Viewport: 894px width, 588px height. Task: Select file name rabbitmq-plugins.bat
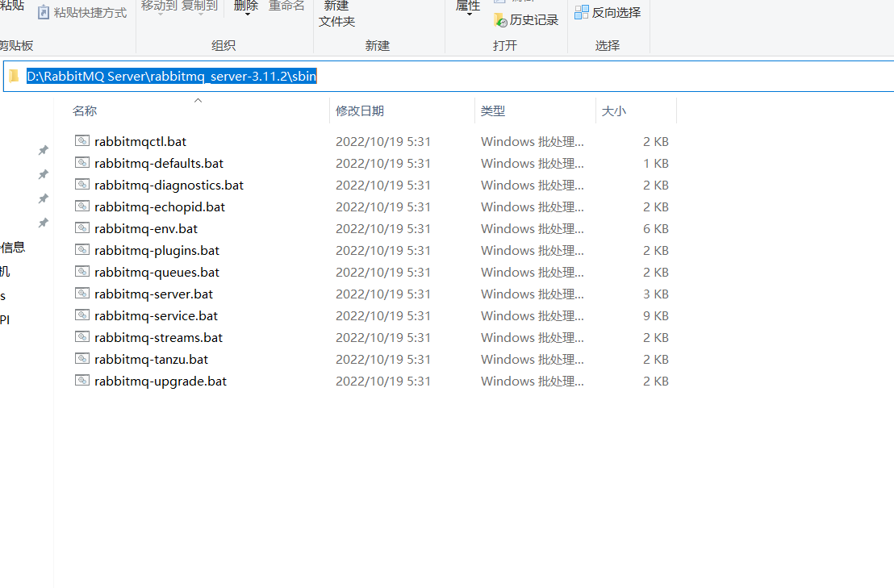[157, 250]
